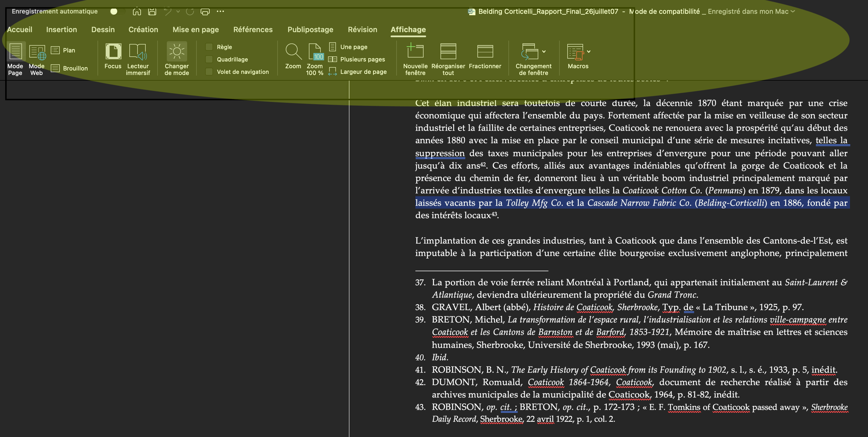Click footnote reference 43 after 'locaux'
The height and width of the screenshot is (437, 868).
click(x=494, y=214)
